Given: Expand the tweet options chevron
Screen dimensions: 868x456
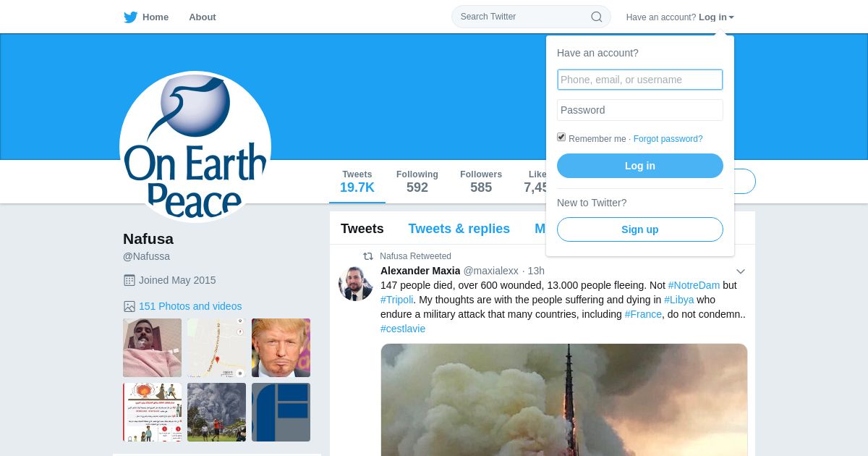Looking at the screenshot, I should [740, 271].
